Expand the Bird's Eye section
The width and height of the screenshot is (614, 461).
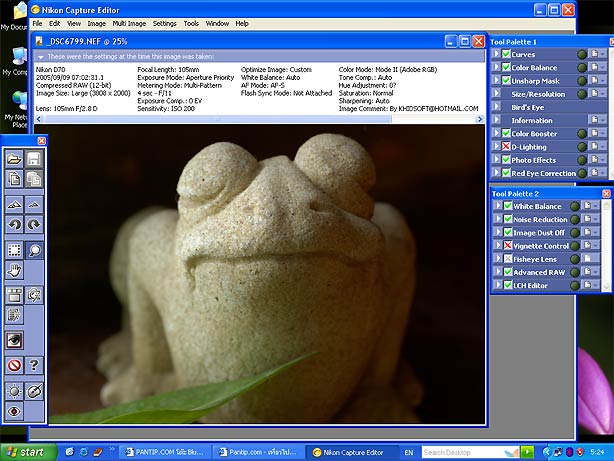click(x=496, y=107)
